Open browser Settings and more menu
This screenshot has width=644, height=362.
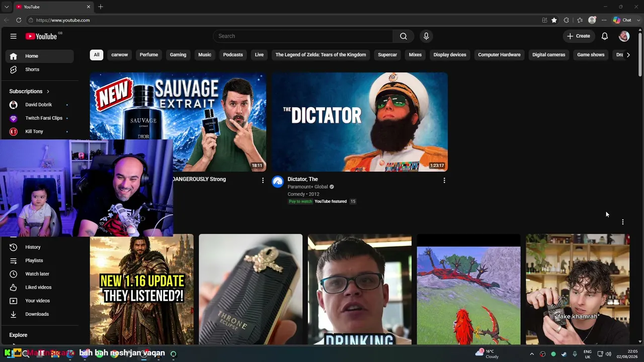[x=604, y=20]
